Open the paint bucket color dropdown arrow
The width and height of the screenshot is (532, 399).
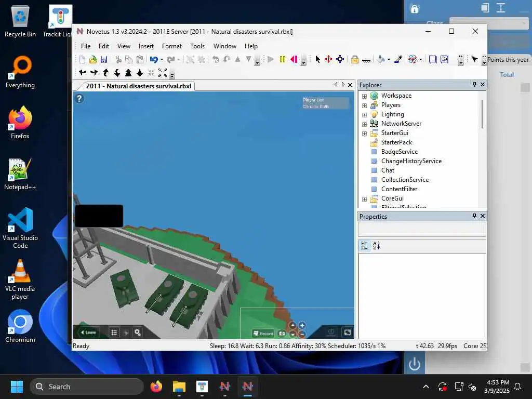(389, 60)
